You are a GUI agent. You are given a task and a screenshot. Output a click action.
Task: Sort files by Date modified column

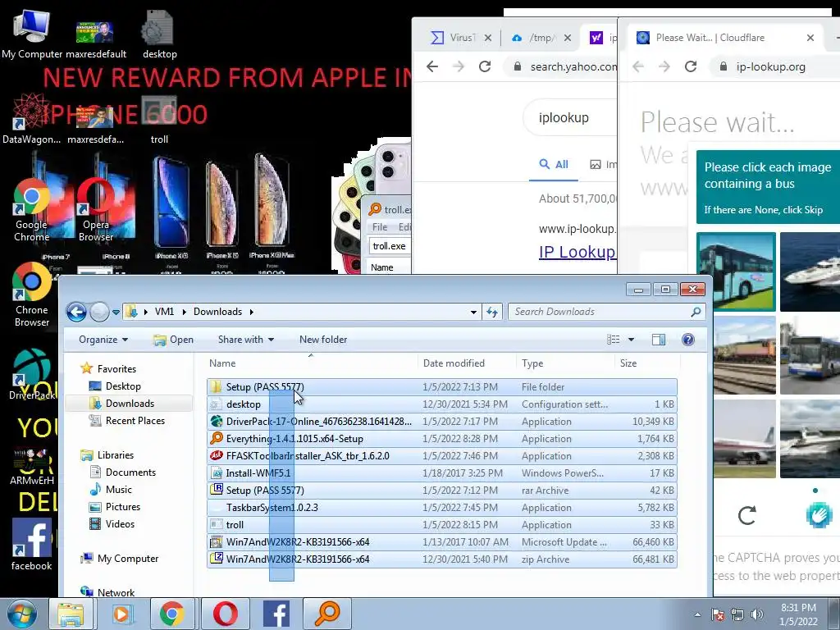(454, 363)
